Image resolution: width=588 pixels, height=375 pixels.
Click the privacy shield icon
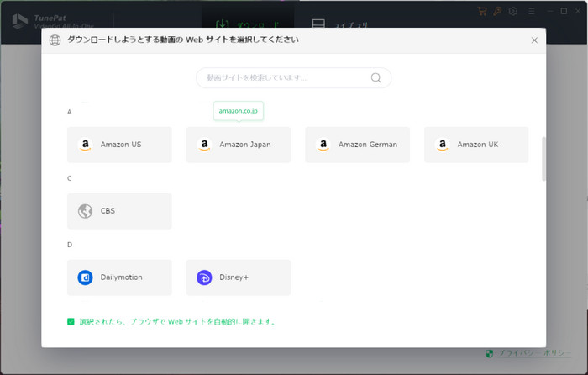pyautogui.click(x=490, y=354)
